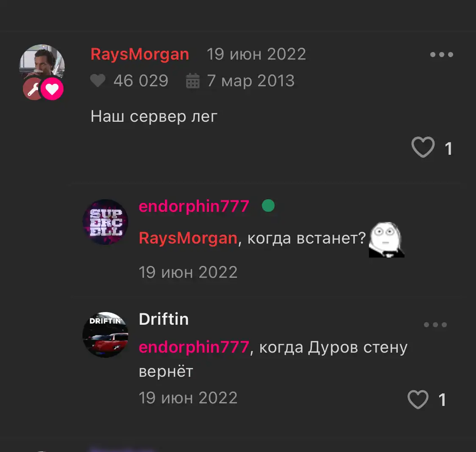Open Driftin's red car avatar
Screen dimensions: 476x452
click(105, 334)
